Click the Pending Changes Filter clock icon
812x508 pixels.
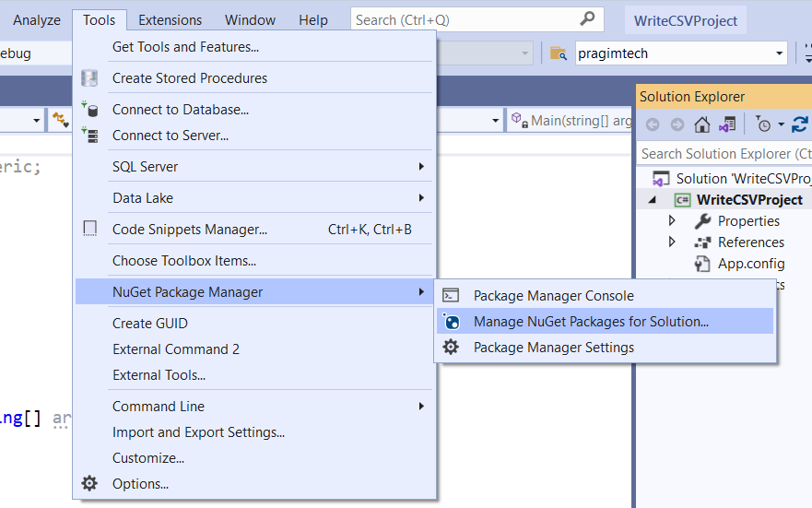(763, 124)
